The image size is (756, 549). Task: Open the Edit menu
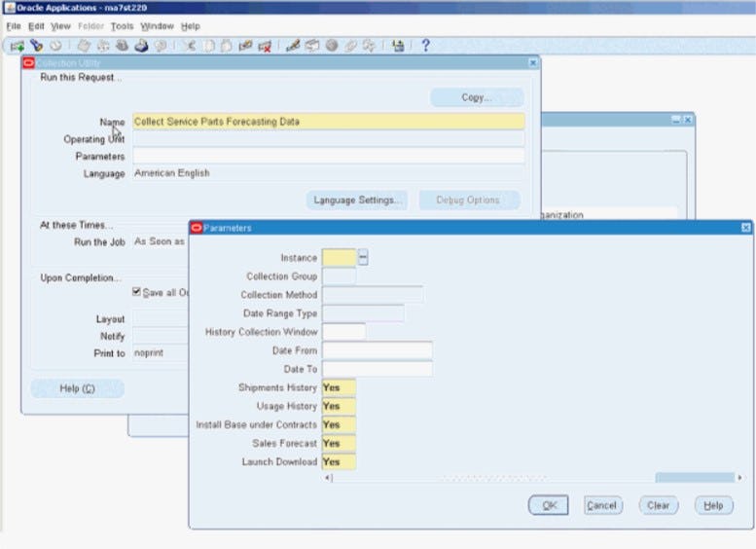click(36, 26)
